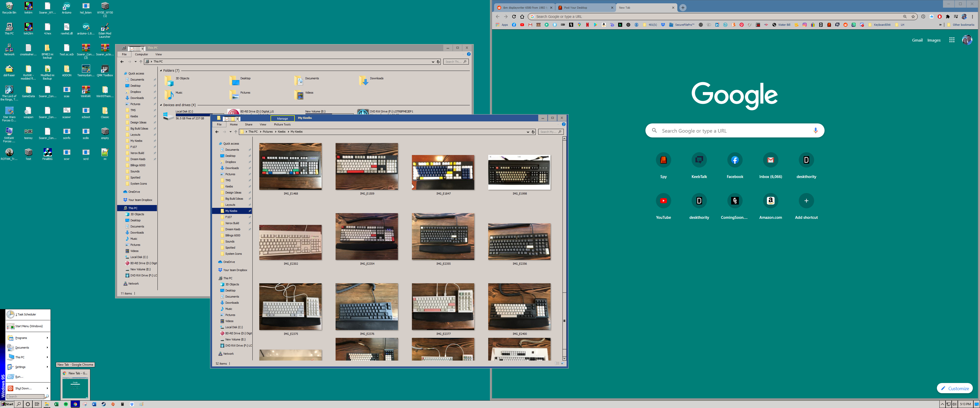This screenshot has width=980, height=408.
Task: Open YouTube bookmark in bookmarks bar
Action: pos(522,25)
